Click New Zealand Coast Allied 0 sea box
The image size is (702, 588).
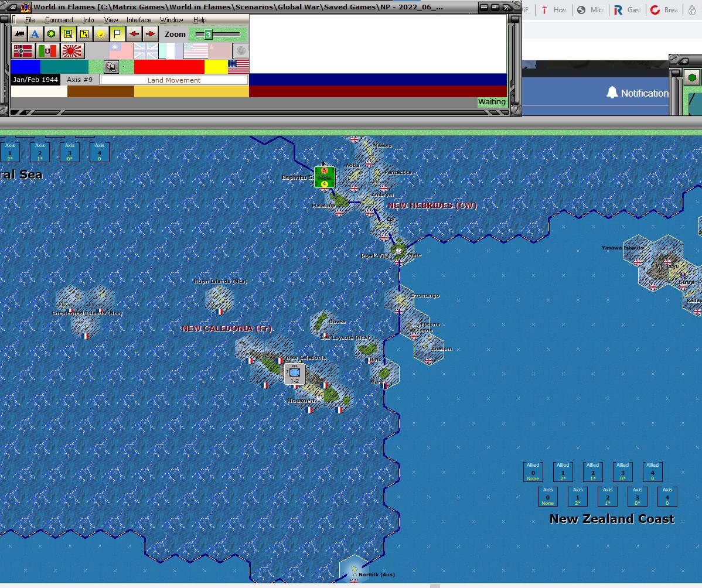[x=533, y=471]
